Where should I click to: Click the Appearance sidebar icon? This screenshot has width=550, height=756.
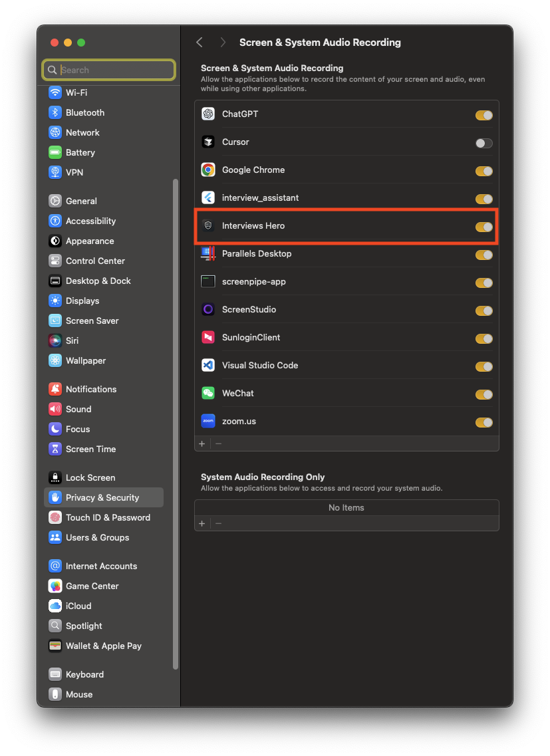55,241
